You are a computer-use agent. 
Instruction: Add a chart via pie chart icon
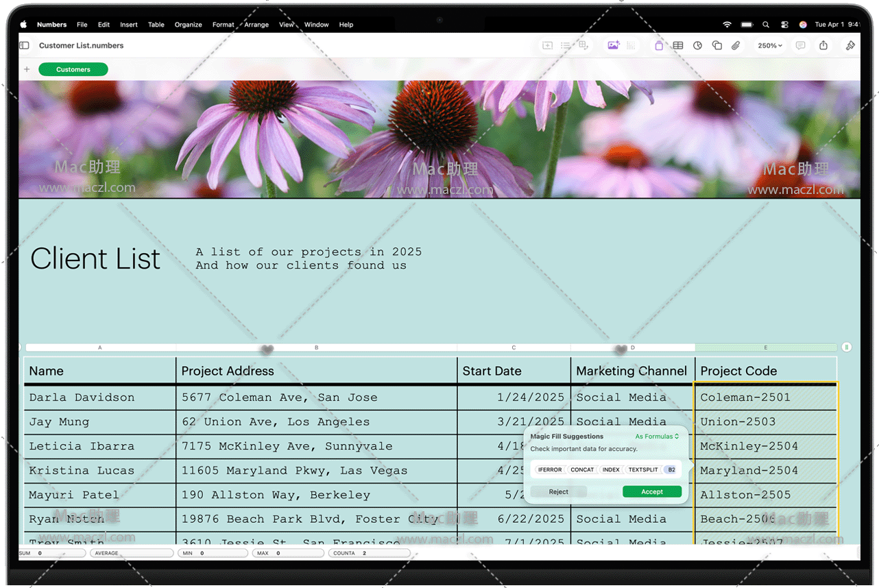point(697,46)
